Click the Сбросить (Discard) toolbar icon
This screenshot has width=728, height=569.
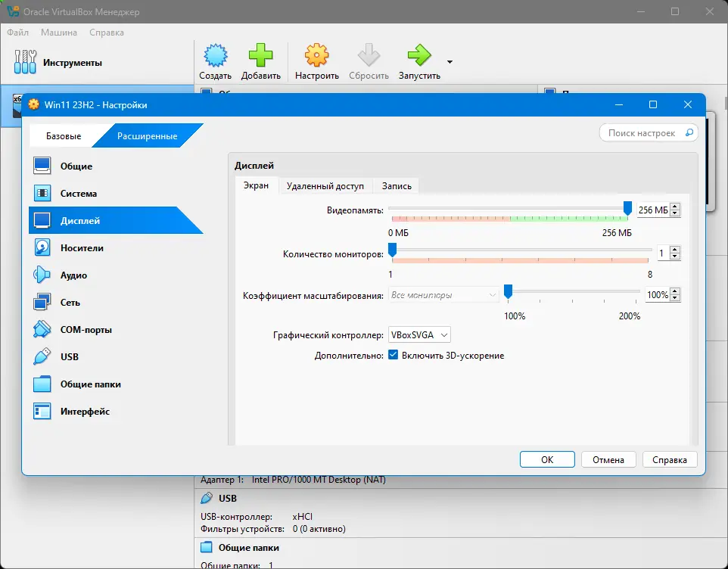(x=369, y=56)
